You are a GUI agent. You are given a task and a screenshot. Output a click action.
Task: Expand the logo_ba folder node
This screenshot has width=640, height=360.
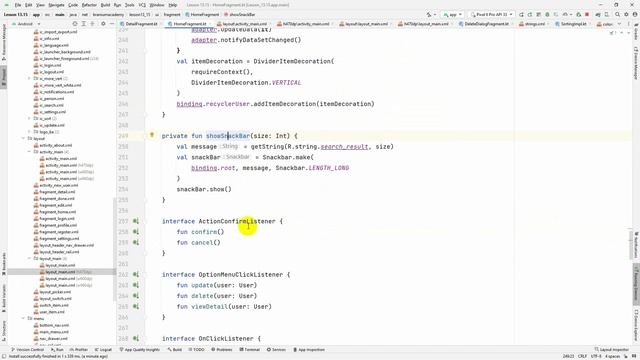(x=29, y=132)
